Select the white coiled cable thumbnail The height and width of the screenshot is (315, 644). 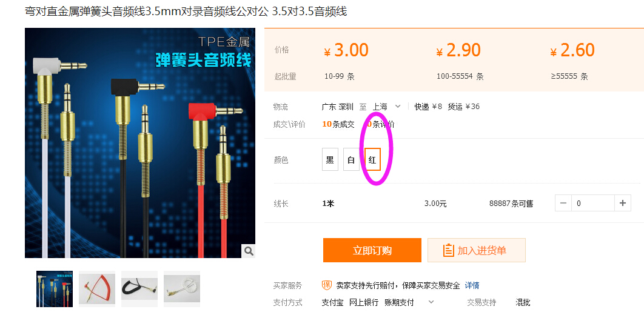182,289
